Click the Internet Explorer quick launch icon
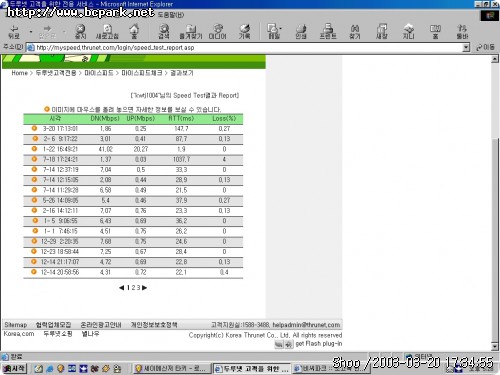The height and width of the screenshot is (375, 500). point(50,369)
